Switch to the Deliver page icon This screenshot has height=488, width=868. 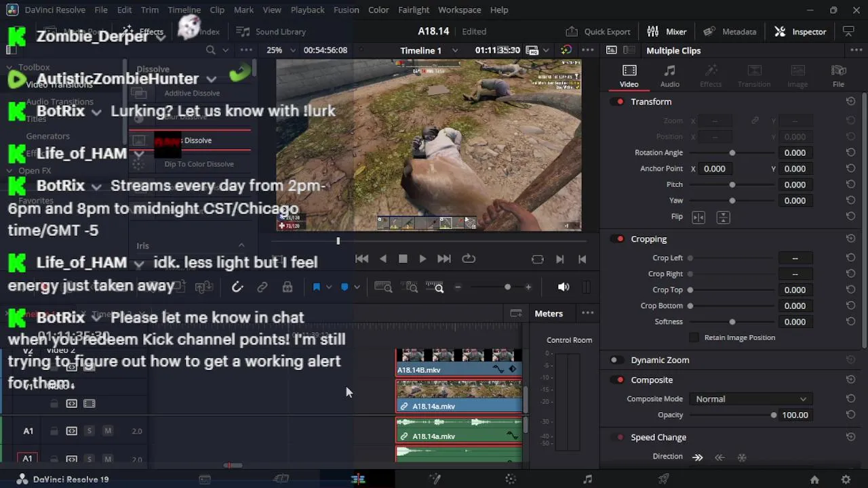pyautogui.click(x=664, y=479)
